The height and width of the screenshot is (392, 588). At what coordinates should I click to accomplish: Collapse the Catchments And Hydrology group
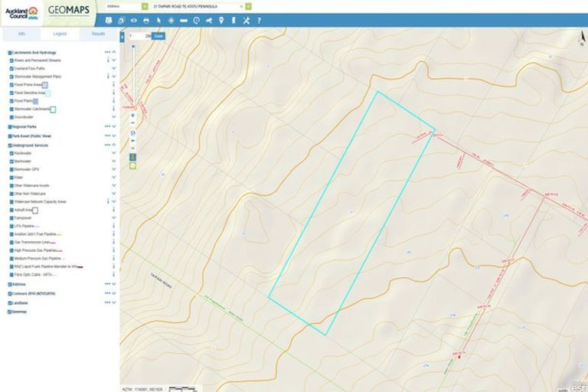[x=114, y=52]
